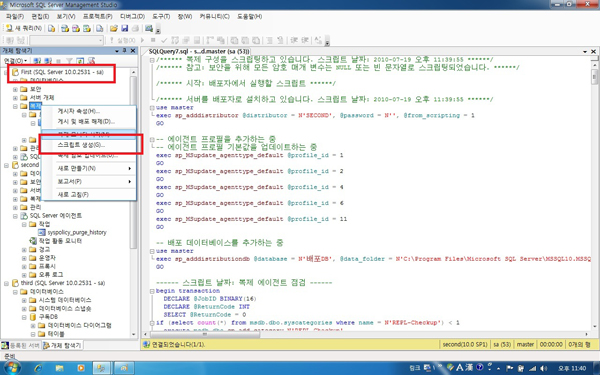The width and height of the screenshot is (600, 375).
Task: Click the Analysis Services MDX Query toolbar icon
Action: [65, 28]
